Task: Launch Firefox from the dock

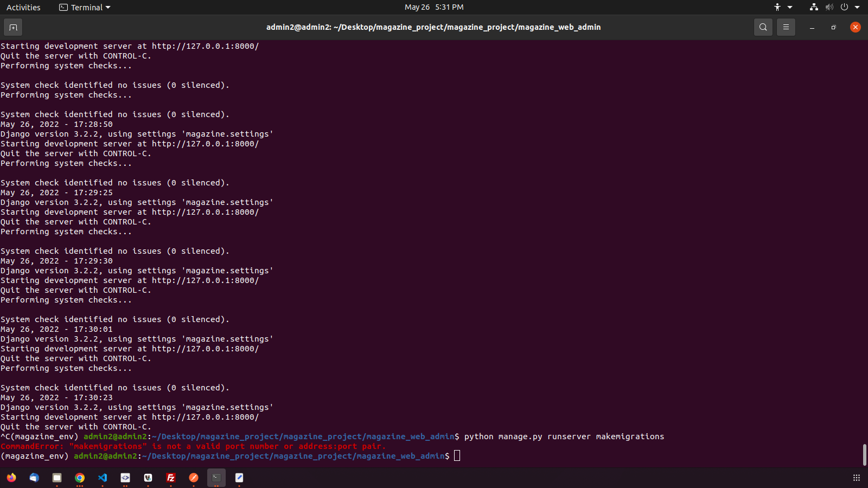Action: (11, 478)
